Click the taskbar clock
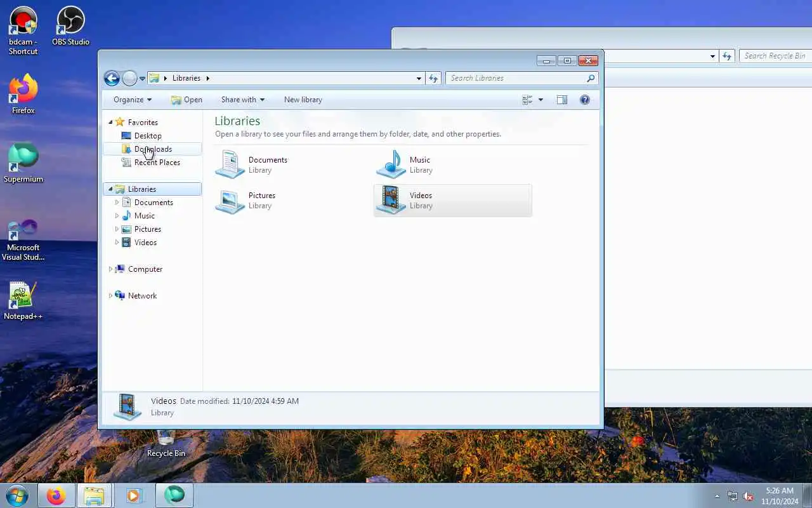Viewport: 812px width, 508px height. 780,496
